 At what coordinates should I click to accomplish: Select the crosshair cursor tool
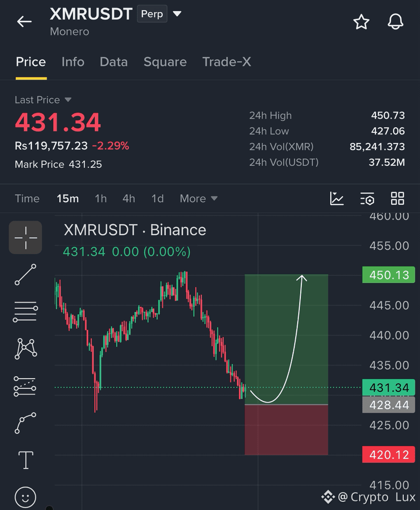coord(25,237)
